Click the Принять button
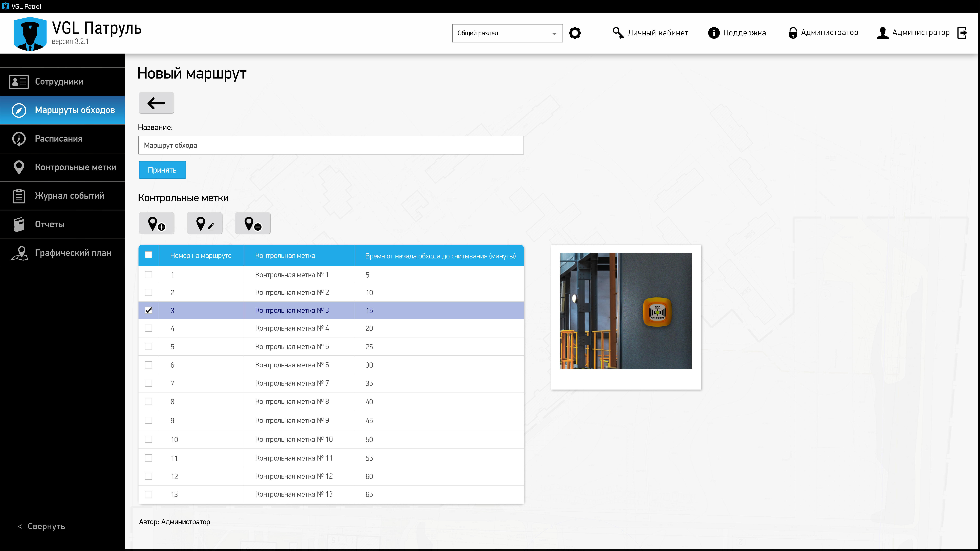The height and width of the screenshot is (551, 980). click(x=162, y=170)
